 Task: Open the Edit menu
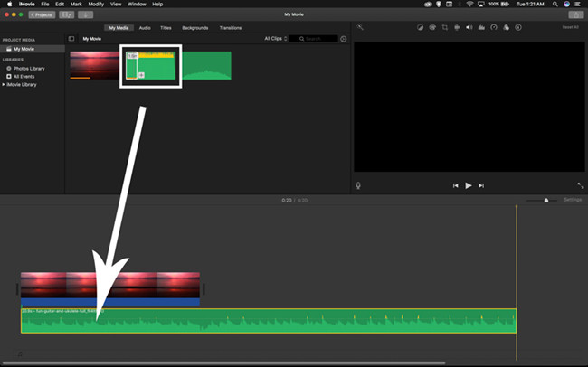tap(60, 5)
